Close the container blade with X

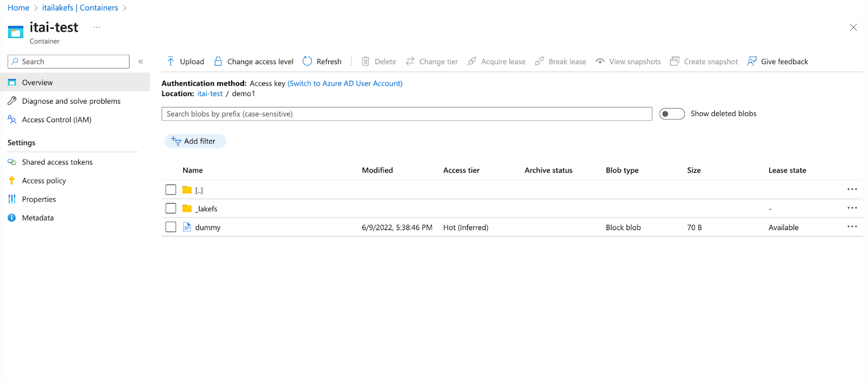853,27
